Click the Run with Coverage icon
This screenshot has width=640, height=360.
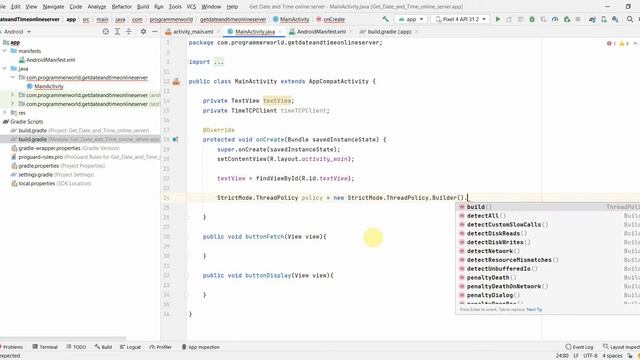pyautogui.click(x=543, y=19)
